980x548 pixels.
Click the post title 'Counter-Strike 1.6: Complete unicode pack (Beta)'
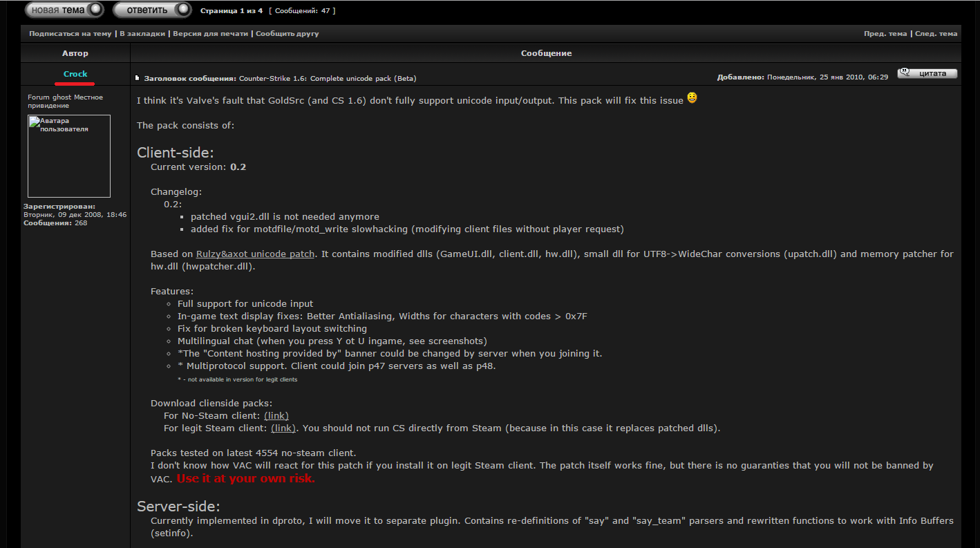point(328,78)
